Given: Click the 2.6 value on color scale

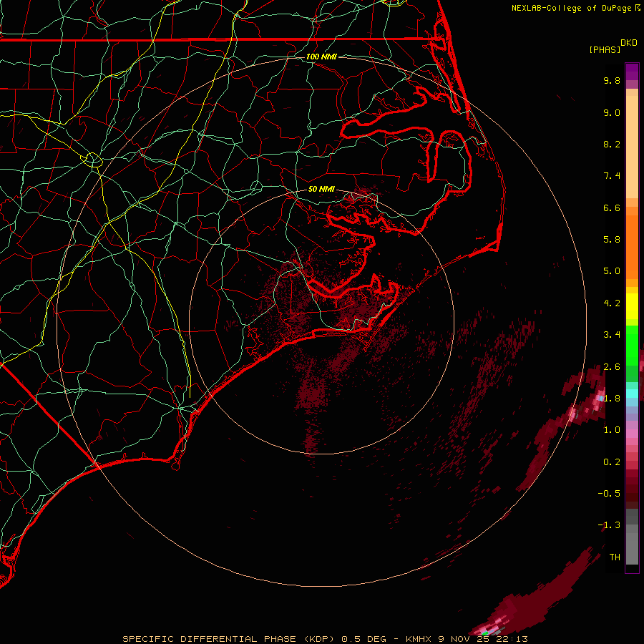Looking at the screenshot, I should point(612,367).
